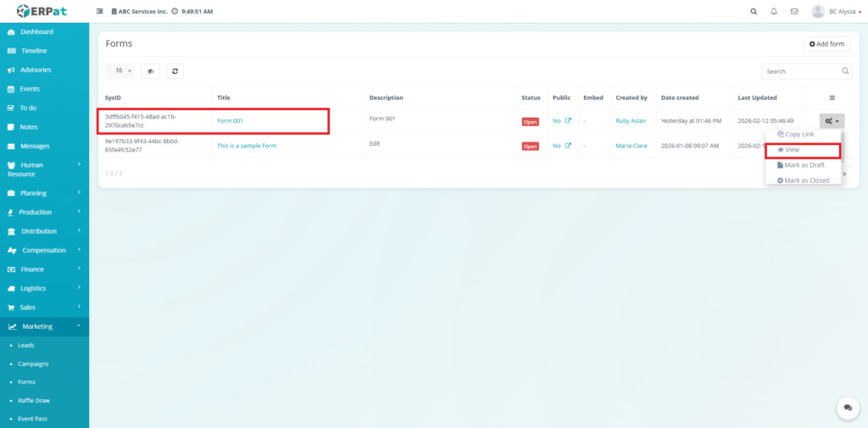The height and width of the screenshot is (428, 868).
Task: Open the Form 001 title link
Action: click(x=230, y=121)
